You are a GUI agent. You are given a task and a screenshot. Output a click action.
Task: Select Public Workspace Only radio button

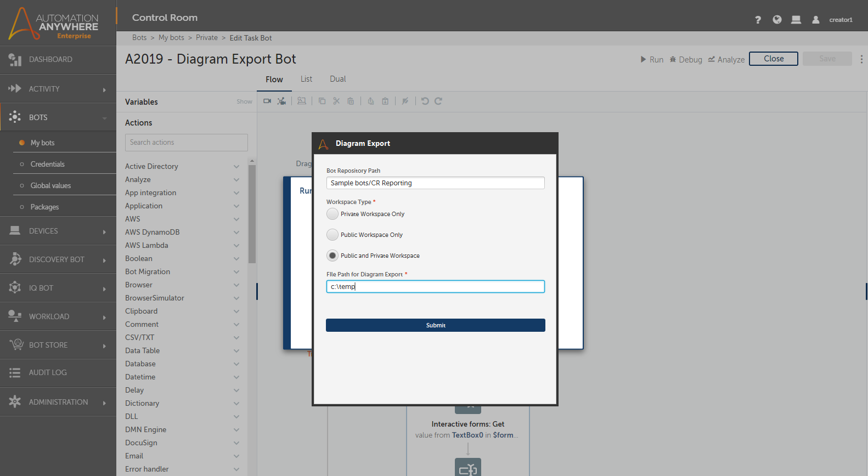click(332, 235)
